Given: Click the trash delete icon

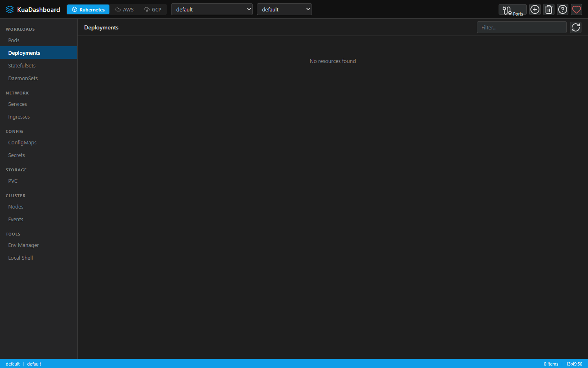Looking at the screenshot, I should [549, 9].
